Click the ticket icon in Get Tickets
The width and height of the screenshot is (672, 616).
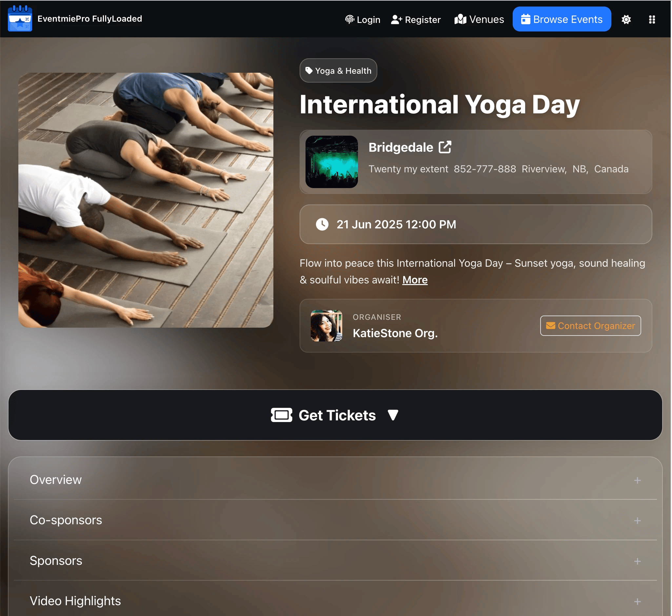(282, 416)
